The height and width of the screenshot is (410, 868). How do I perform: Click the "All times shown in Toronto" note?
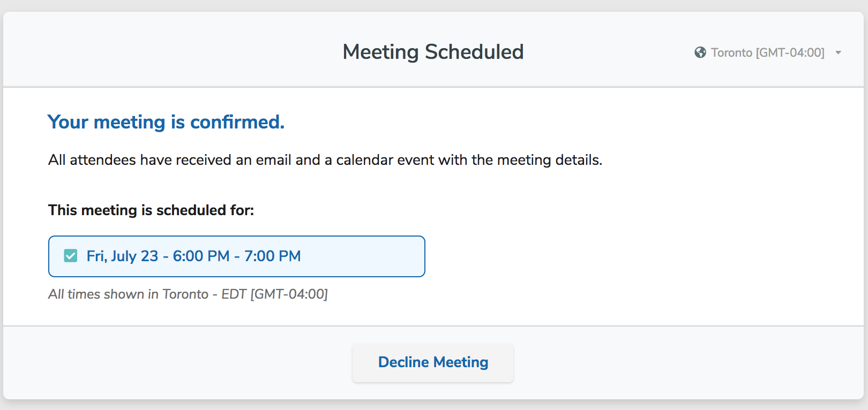[x=129, y=294]
